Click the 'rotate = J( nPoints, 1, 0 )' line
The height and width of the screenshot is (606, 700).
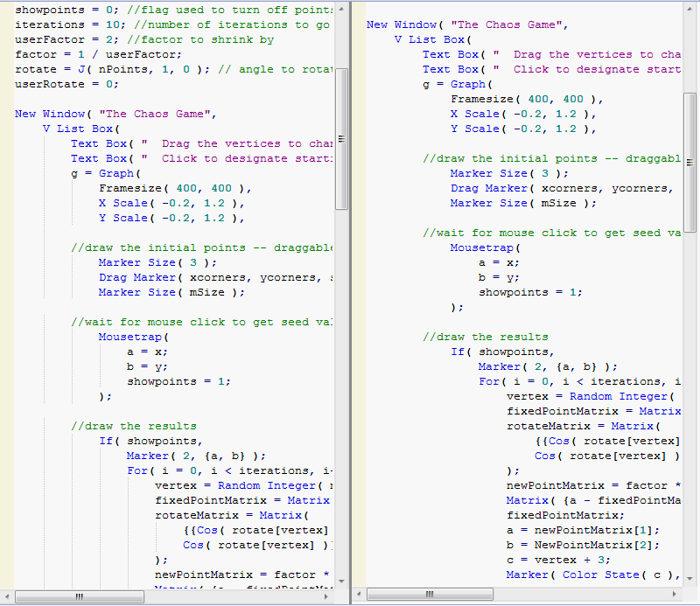[x=112, y=69]
